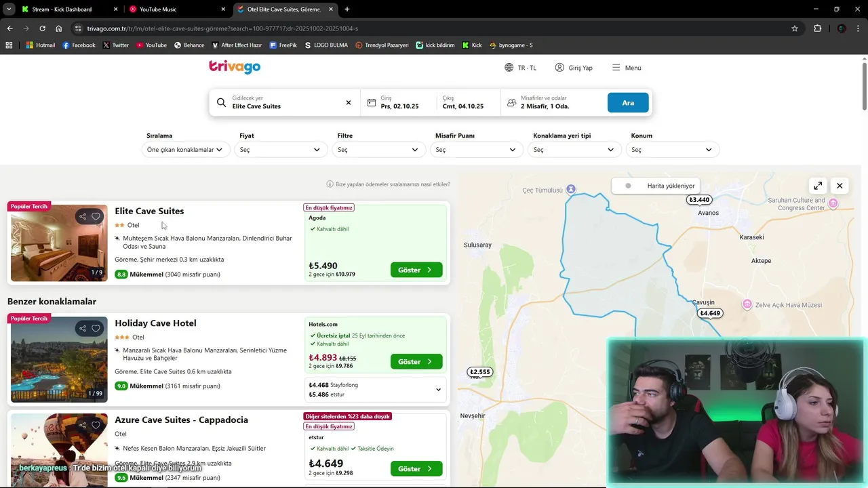Open browser home page
This screenshot has width=868, height=488.
pyautogui.click(x=59, y=28)
